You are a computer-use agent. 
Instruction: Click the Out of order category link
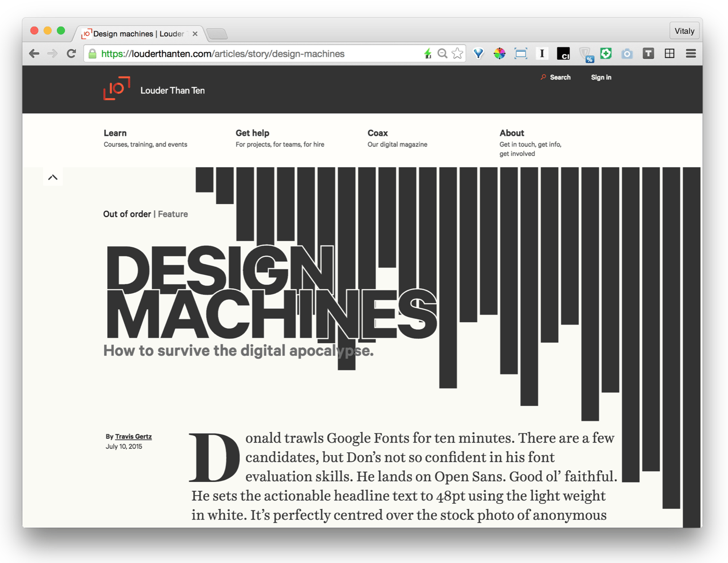tap(127, 214)
